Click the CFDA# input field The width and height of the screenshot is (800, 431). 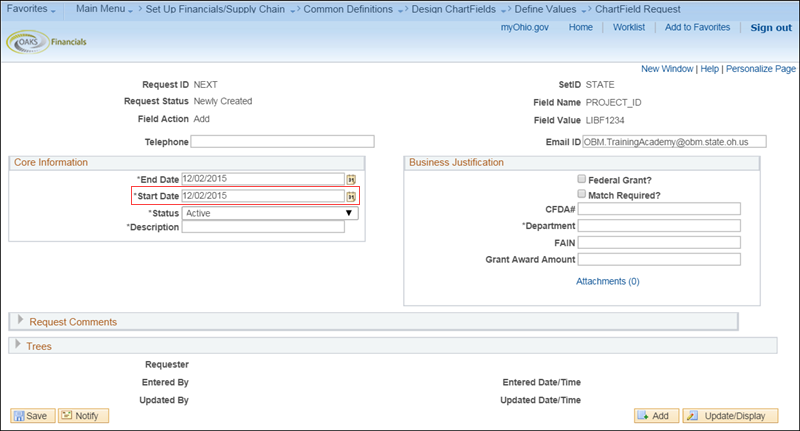pos(659,209)
